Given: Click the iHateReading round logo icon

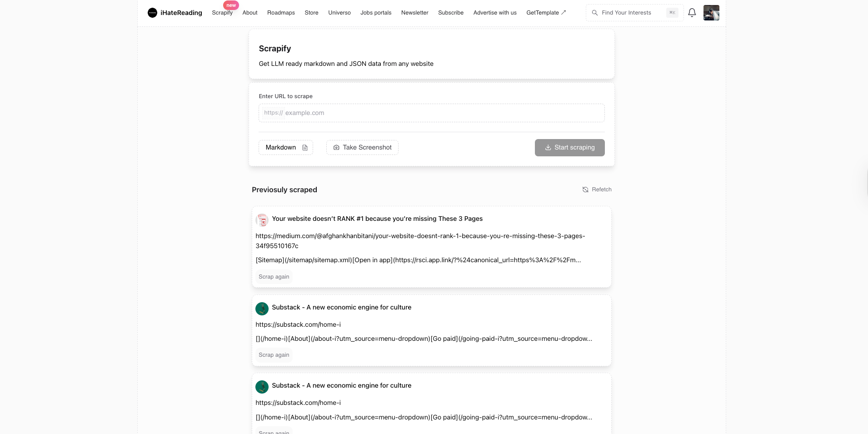Looking at the screenshot, I should pyautogui.click(x=152, y=13).
